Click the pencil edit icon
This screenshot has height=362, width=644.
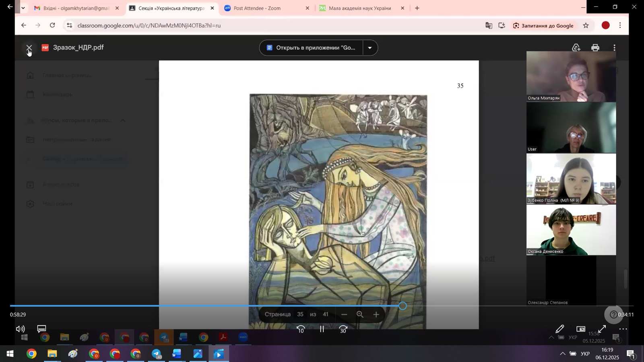(x=559, y=329)
